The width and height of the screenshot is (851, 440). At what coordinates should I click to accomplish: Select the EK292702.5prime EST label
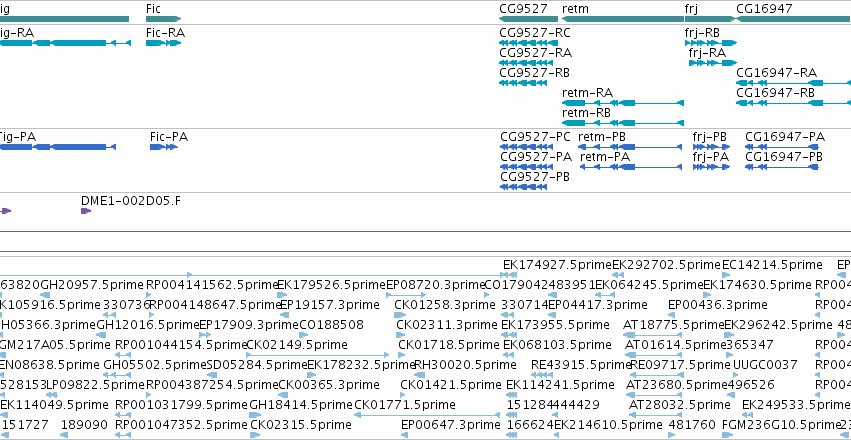(666, 265)
